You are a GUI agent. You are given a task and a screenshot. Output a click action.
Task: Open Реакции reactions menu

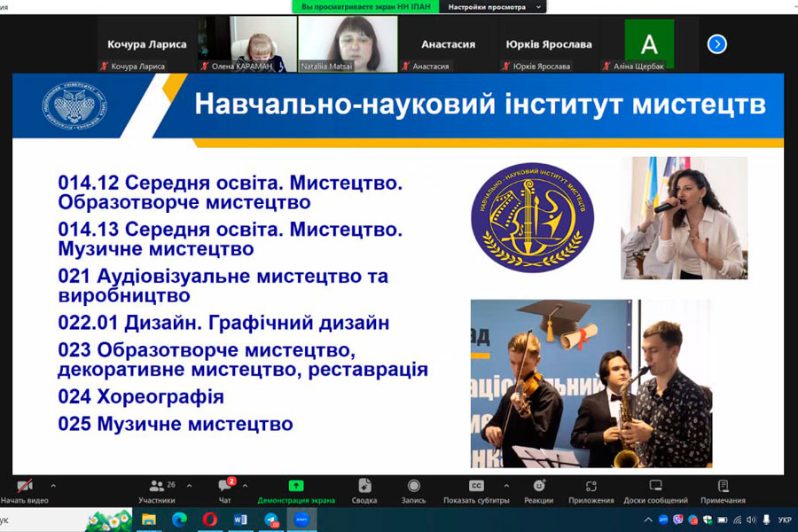pos(539,491)
